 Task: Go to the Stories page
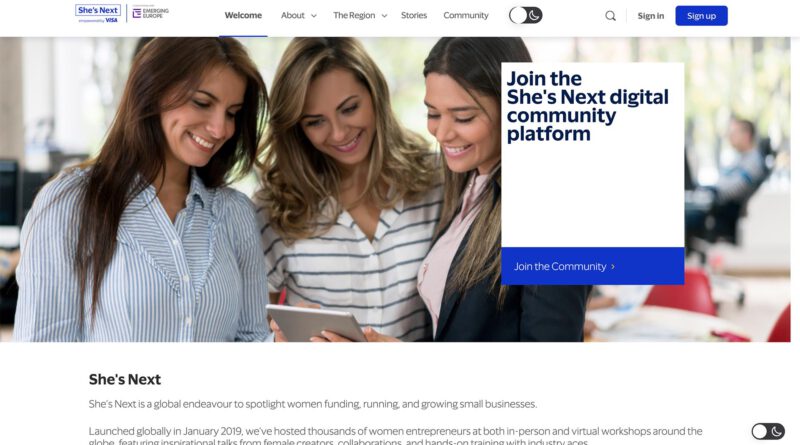[x=414, y=15]
